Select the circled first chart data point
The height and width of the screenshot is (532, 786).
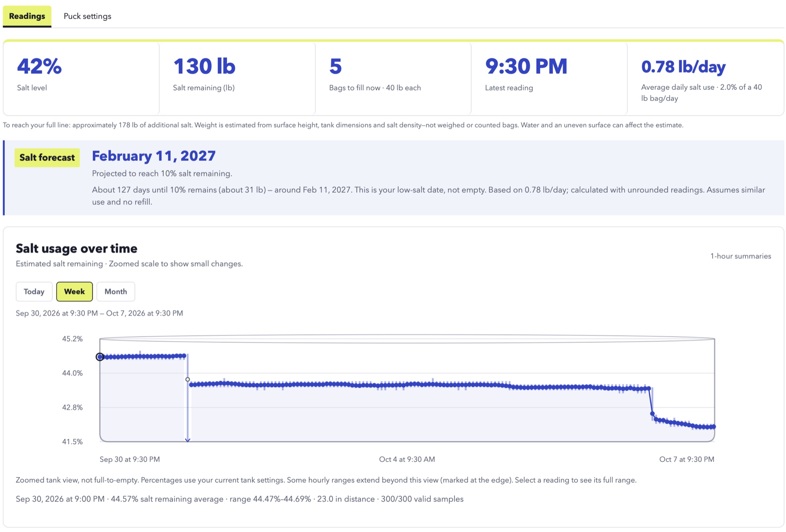[x=100, y=357]
